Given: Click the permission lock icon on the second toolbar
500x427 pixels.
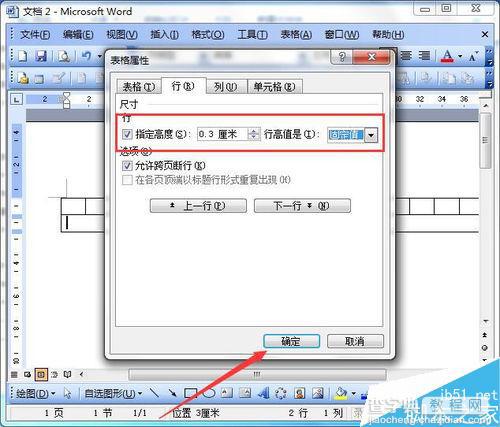Looking at the screenshot, I should tap(23, 78).
